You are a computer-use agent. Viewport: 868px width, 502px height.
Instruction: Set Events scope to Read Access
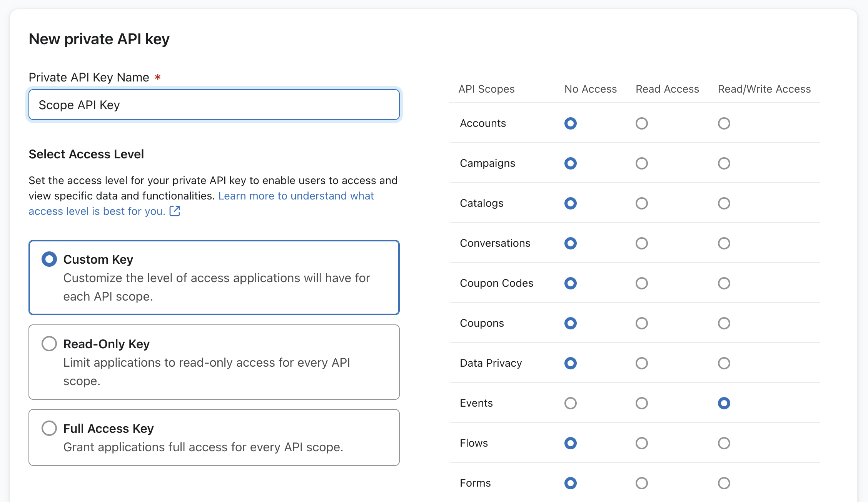(641, 403)
